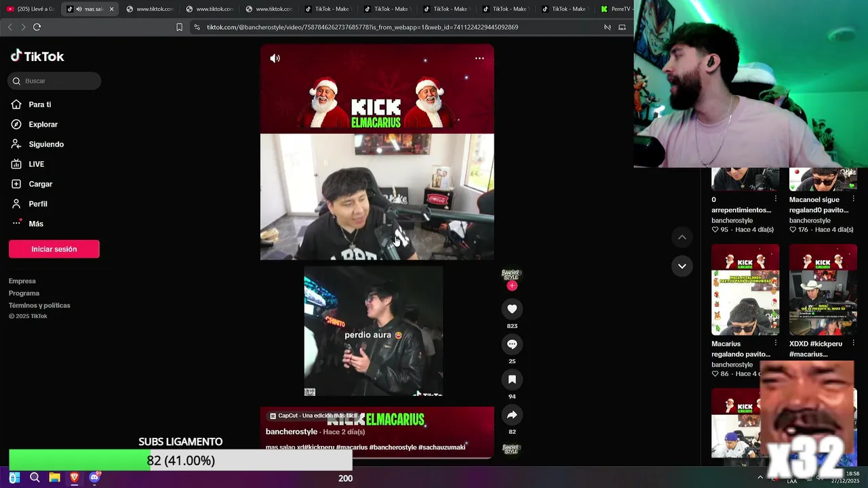The image size is (868, 488).
Task: Click the #kickperu hashtag in the caption
Action: tap(318, 447)
